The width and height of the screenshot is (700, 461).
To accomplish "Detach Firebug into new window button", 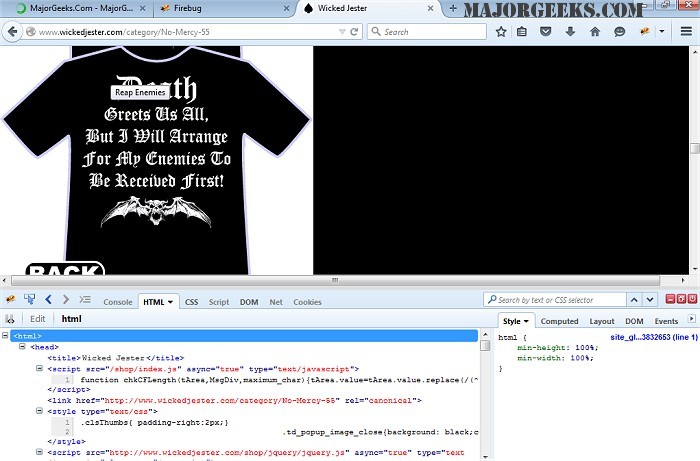I will click(681, 299).
